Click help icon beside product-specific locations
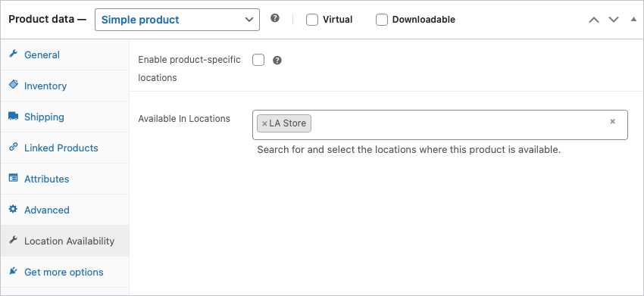The image size is (644, 296). point(277,61)
